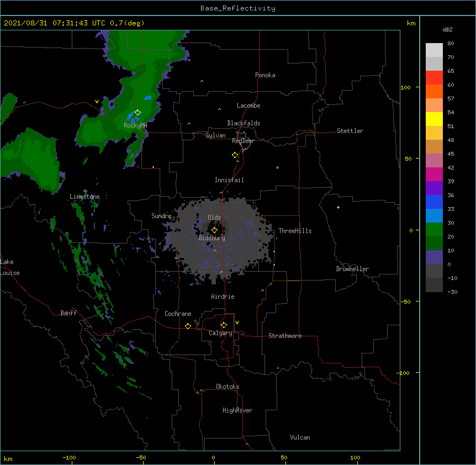
Task: Click the radar site diamond between Olds and Didsbury
Action: [214, 230]
